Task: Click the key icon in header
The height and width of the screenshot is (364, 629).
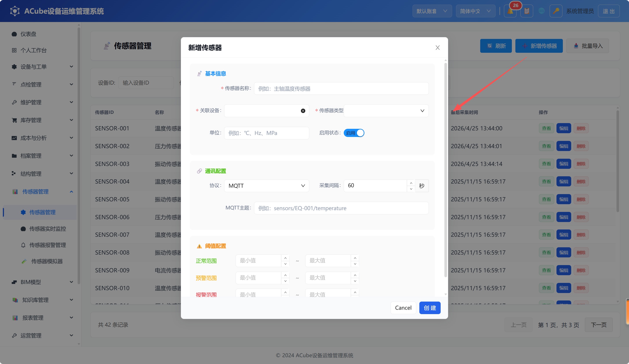Action: 556,11
